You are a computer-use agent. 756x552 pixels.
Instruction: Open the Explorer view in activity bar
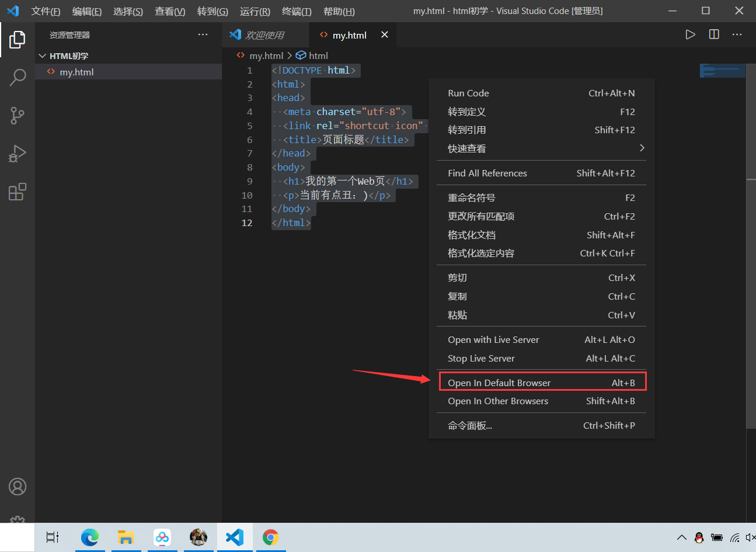pyautogui.click(x=18, y=40)
